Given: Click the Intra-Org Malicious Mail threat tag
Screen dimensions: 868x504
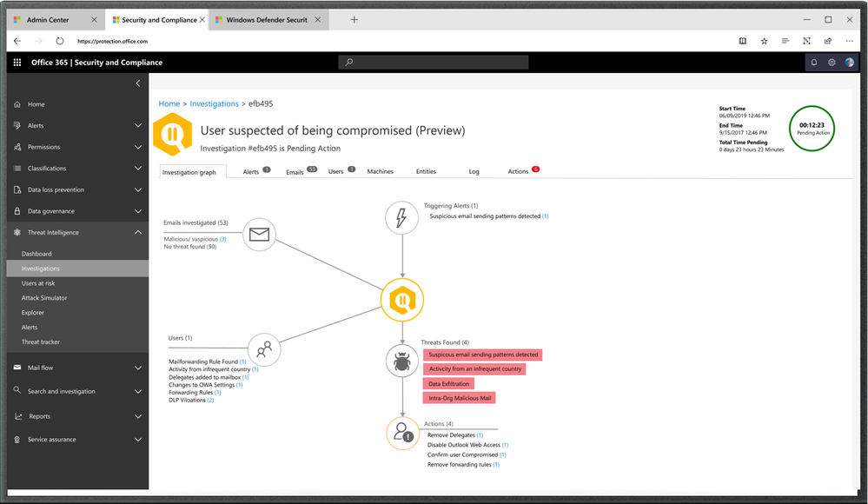Looking at the screenshot, I should click(x=460, y=398).
